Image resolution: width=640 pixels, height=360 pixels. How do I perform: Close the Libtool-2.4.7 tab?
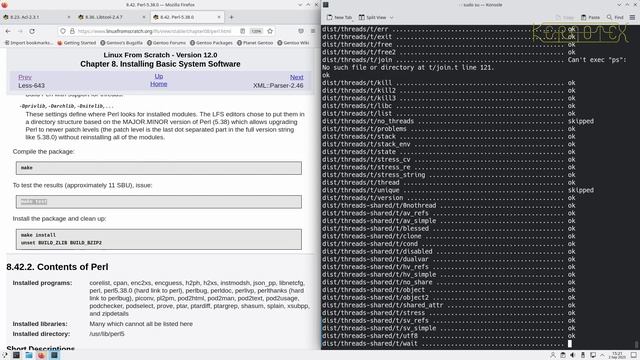pyautogui.click(x=144, y=17)
